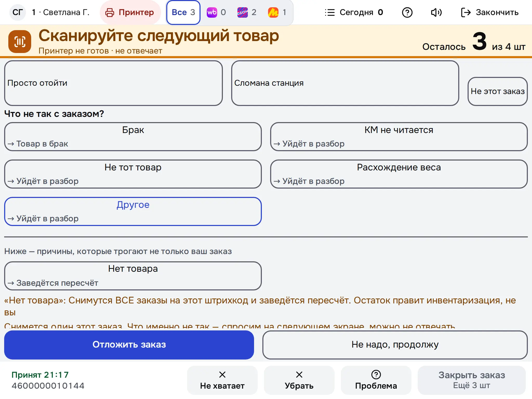The image size is (532, 399).
Task: Click Закрыть заказ Ещё 3 шт
Action: (471, 380)
